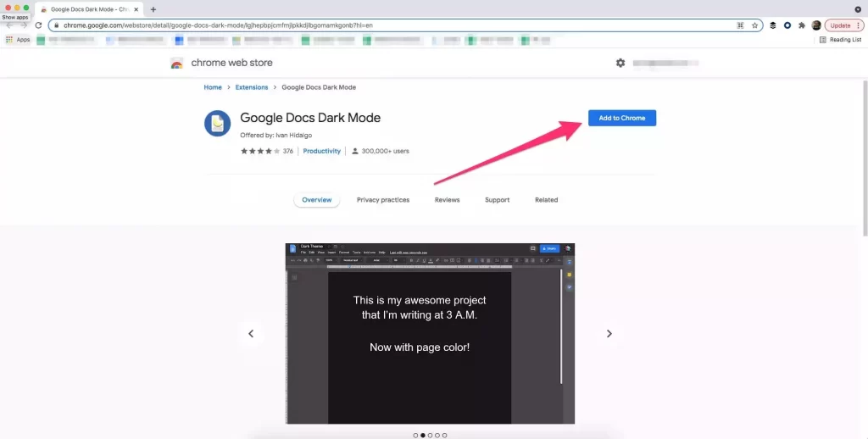Click the page vertical scrollbar
868x439 pixels.
865,158
